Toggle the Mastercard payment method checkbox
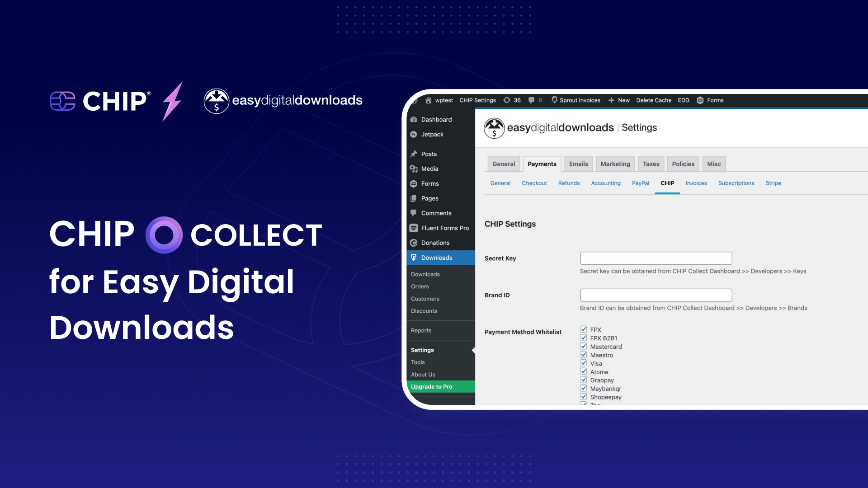The image size is (868, 488). coord(584,346)
